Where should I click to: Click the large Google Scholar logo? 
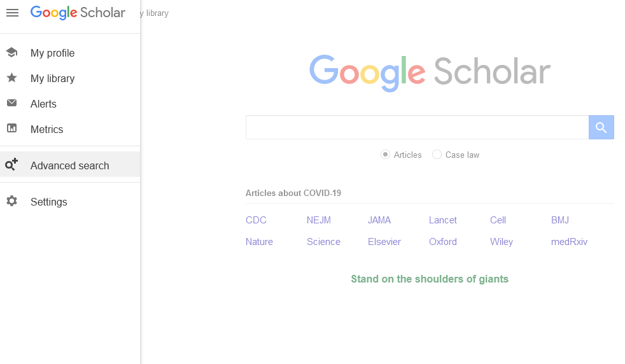[430, 73]
